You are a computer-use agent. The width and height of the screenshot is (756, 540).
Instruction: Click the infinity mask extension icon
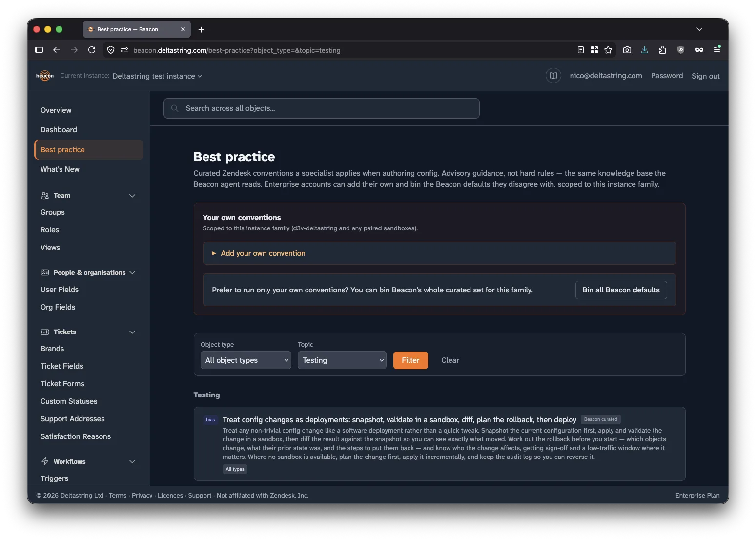(x=699, y=50)
